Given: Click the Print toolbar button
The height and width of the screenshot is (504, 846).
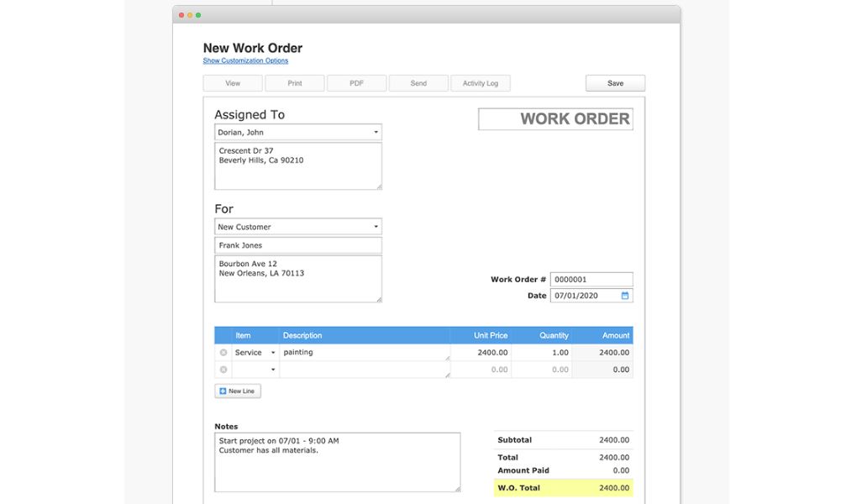Looking at the screenshot, I should click(294, 82).
